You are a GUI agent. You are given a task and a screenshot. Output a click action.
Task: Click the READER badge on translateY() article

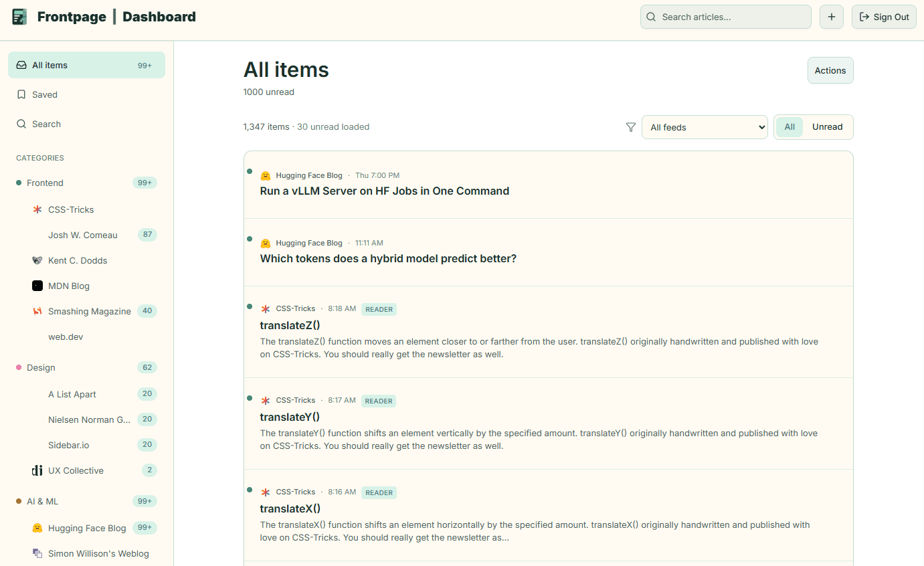(x=379, y=401)
